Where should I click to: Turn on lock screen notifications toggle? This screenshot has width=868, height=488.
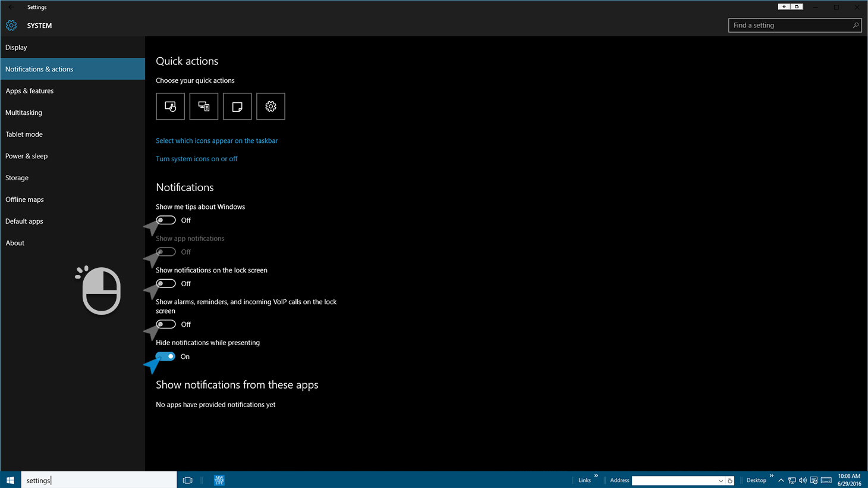click(166, 284)
